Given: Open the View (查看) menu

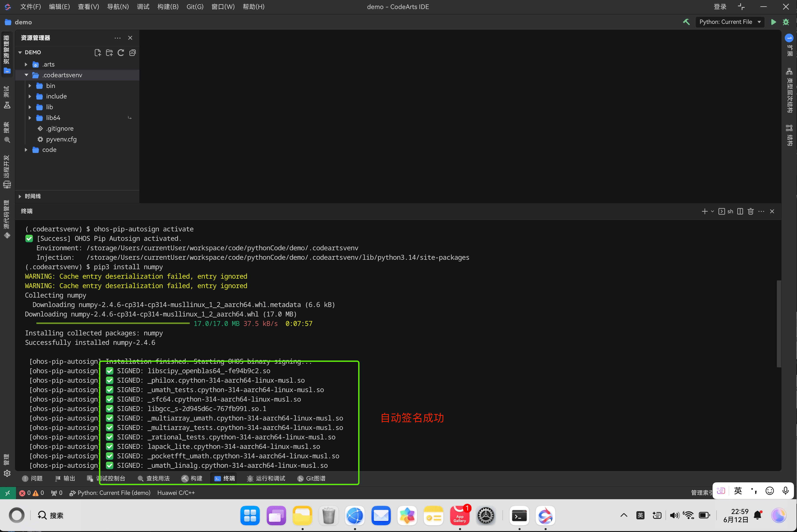Looking at the screenshot, I should coord(88,7).
